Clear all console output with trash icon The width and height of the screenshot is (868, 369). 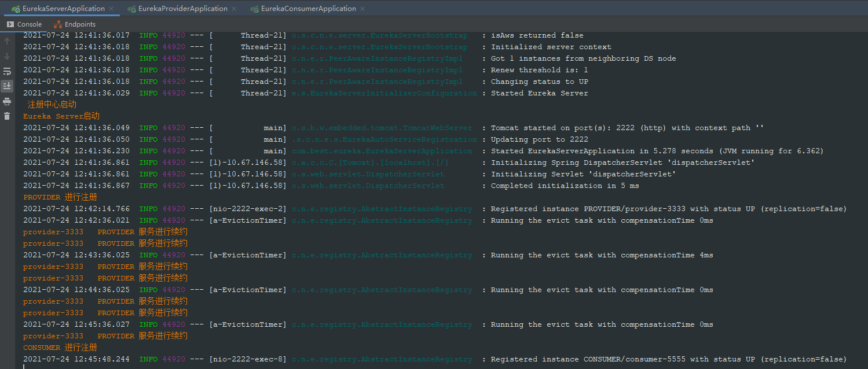tap(7, 116)
